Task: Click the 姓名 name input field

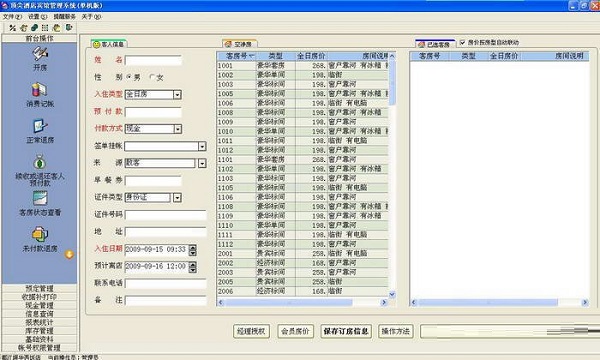Action: [153, 60]
